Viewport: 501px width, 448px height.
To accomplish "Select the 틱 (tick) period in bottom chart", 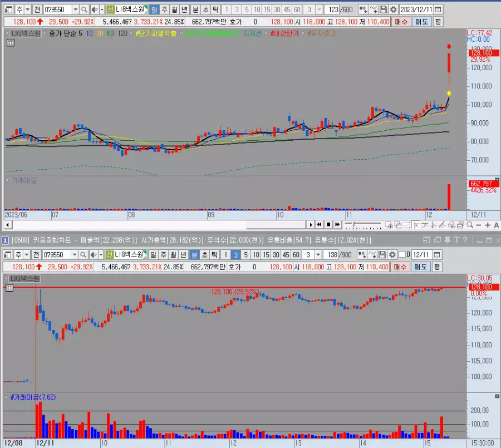I will point(214,255).
